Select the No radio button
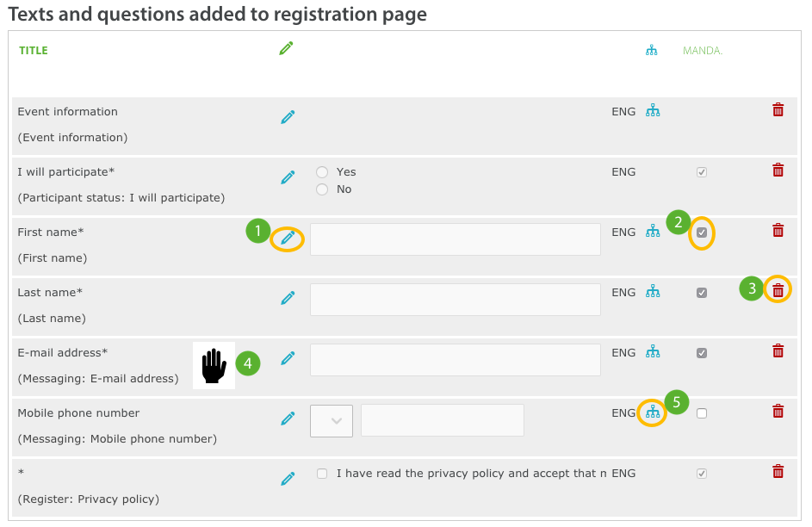The image size is (812, 527). (322, 189)
